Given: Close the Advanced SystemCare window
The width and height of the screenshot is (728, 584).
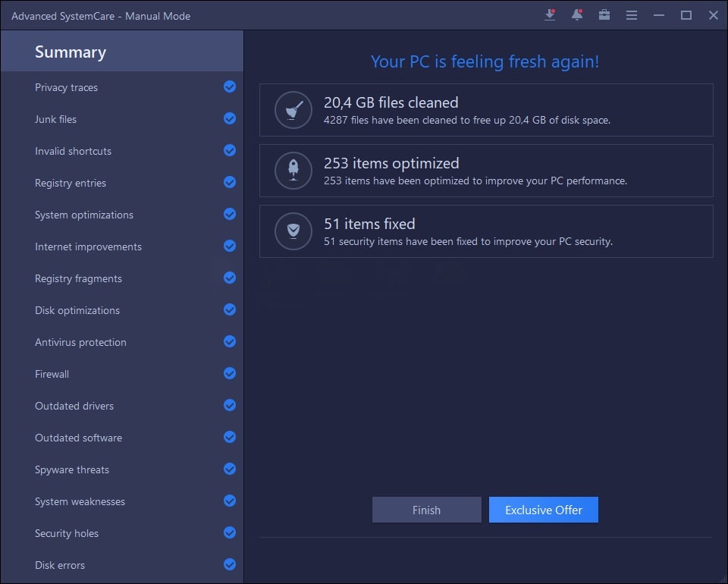Looking at the screenshot, I should coord(714,15).
